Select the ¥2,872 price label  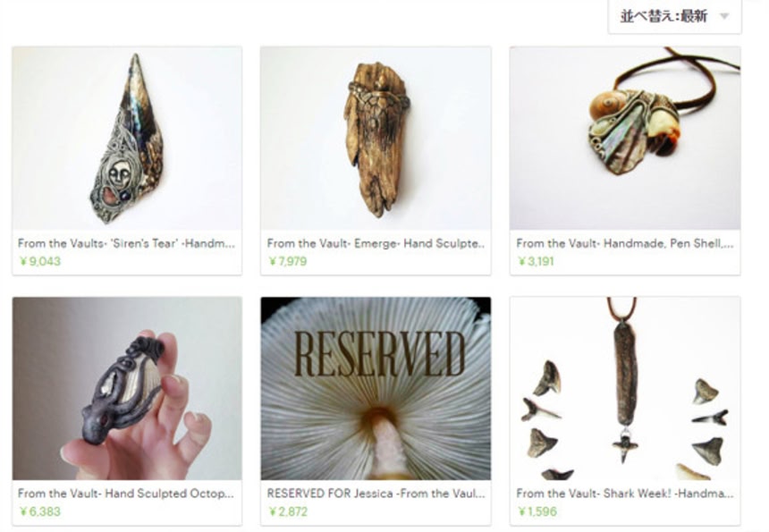(288, 511)
